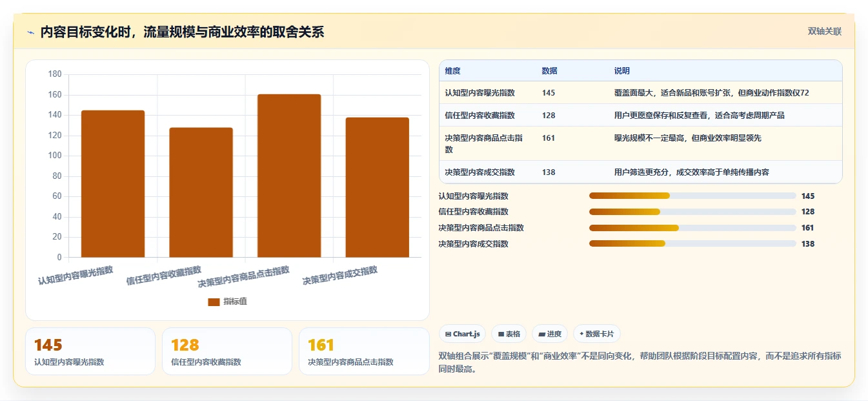Select the 进度 tag chip

(x=550, y=334)
